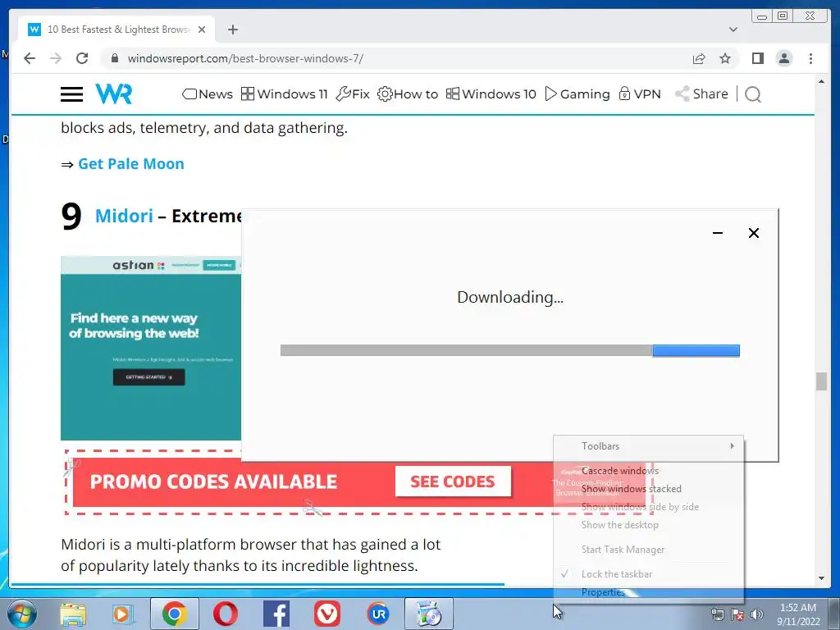Open the Chrome profile avatar
This screenshot has height=630, width=840.
click(783, 58)
